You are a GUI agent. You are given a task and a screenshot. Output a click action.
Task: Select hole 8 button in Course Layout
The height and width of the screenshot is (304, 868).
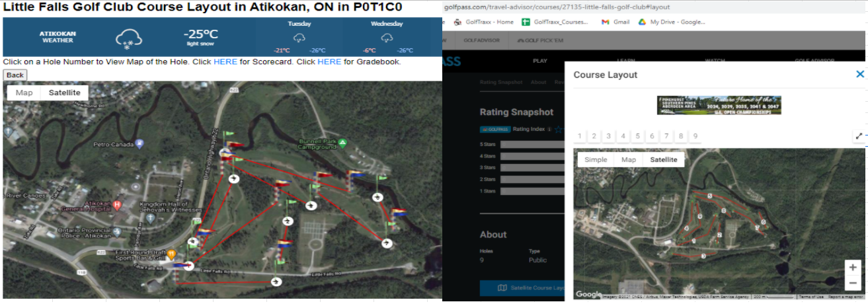point(681,136)
